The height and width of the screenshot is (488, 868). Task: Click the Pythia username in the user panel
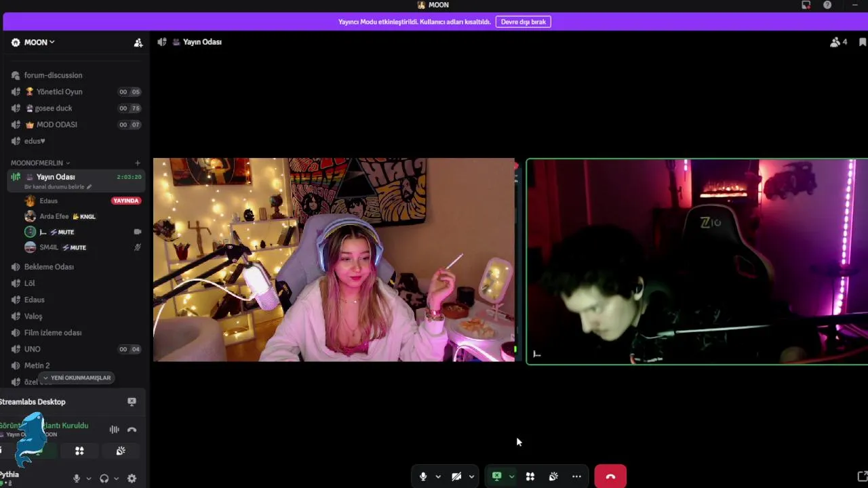9,474
